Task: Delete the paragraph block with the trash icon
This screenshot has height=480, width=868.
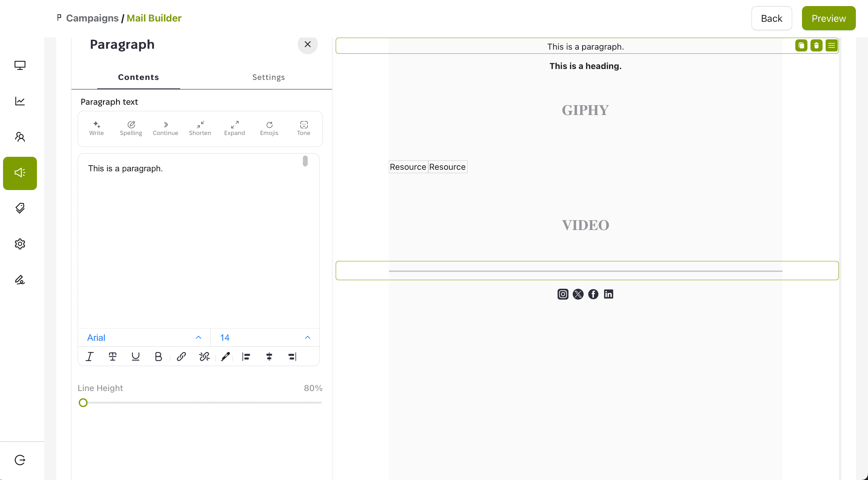Action: [x=816, y=45]
